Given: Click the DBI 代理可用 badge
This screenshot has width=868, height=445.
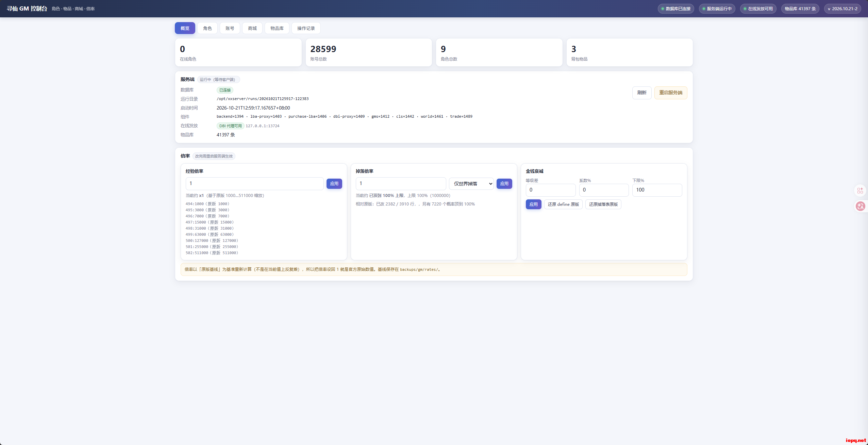Looking at the screenshot, I should pos(230,126).
